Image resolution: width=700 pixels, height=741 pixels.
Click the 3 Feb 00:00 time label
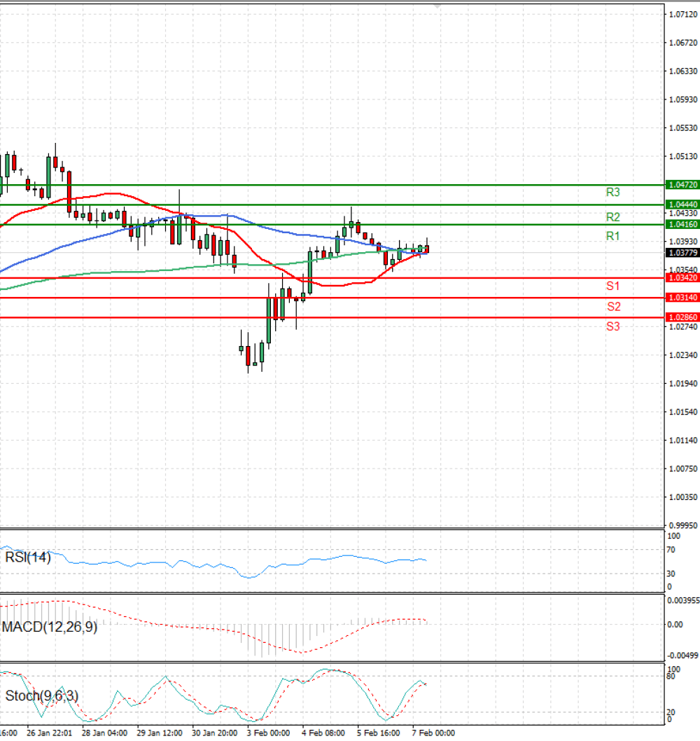(268, 733)
